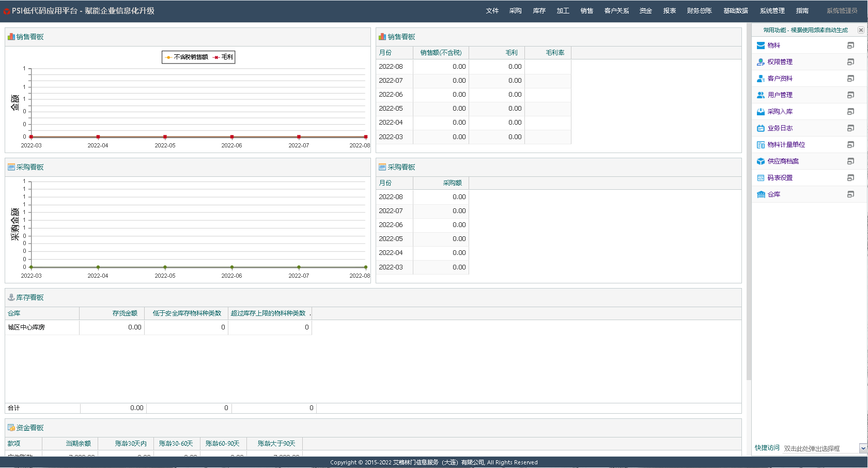Open the 报表 menu

click(669, 11)
